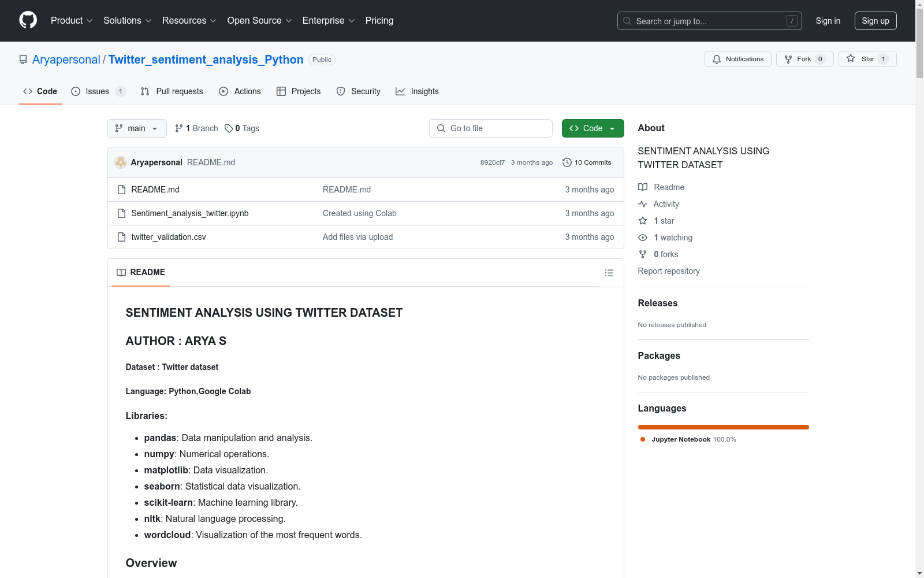
Task: Open the twitter_validation.csv file
Action: 169,237
